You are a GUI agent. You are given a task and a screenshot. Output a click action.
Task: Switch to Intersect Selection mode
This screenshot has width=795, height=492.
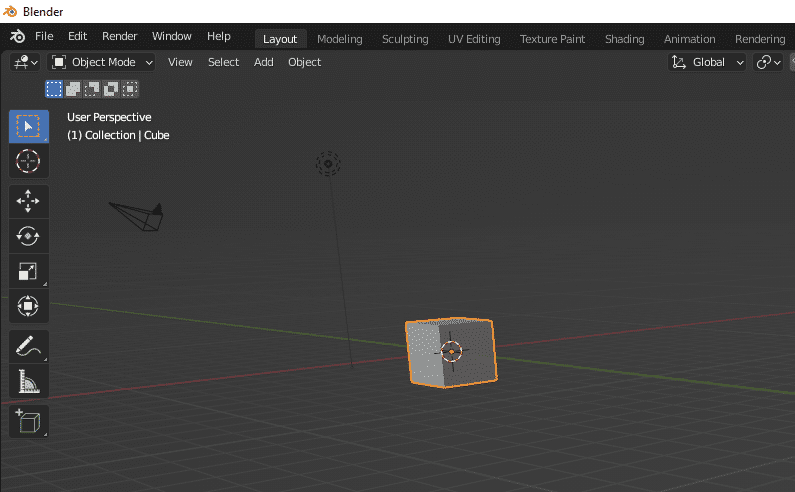click(x=130, y=89)
